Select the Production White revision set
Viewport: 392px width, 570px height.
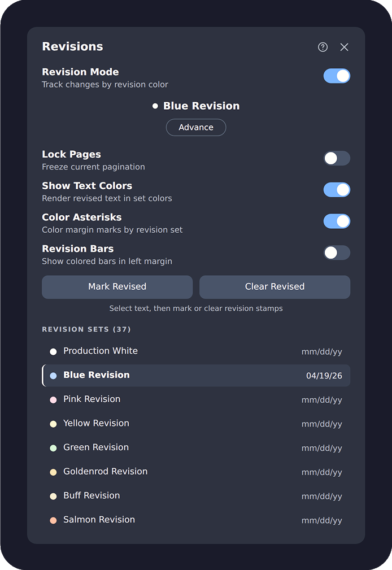tap(196, 351)
